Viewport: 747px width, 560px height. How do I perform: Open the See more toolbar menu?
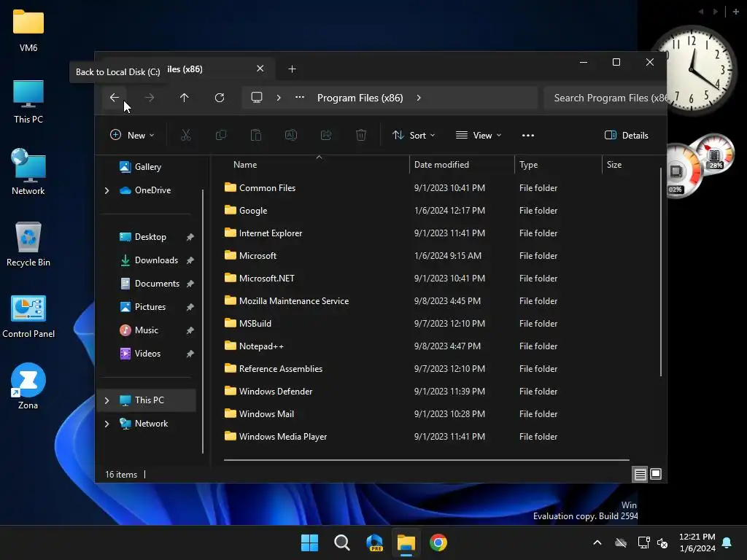coord(528,135)
